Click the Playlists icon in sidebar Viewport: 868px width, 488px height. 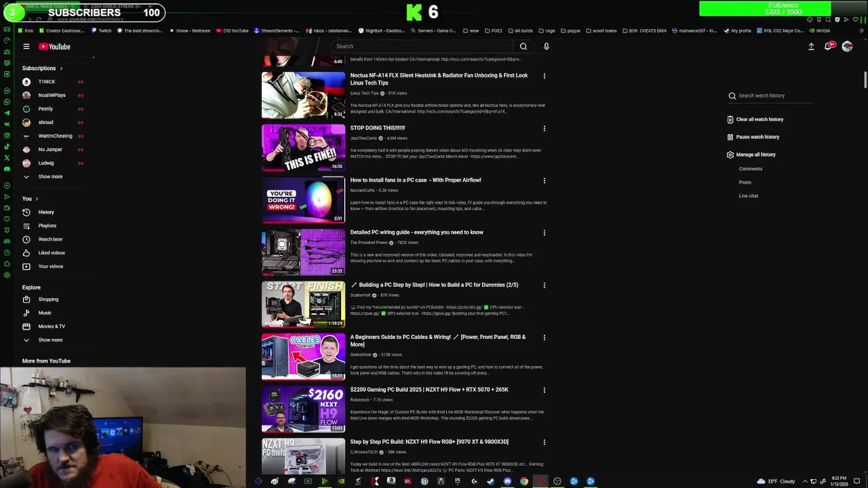point(26,226)
